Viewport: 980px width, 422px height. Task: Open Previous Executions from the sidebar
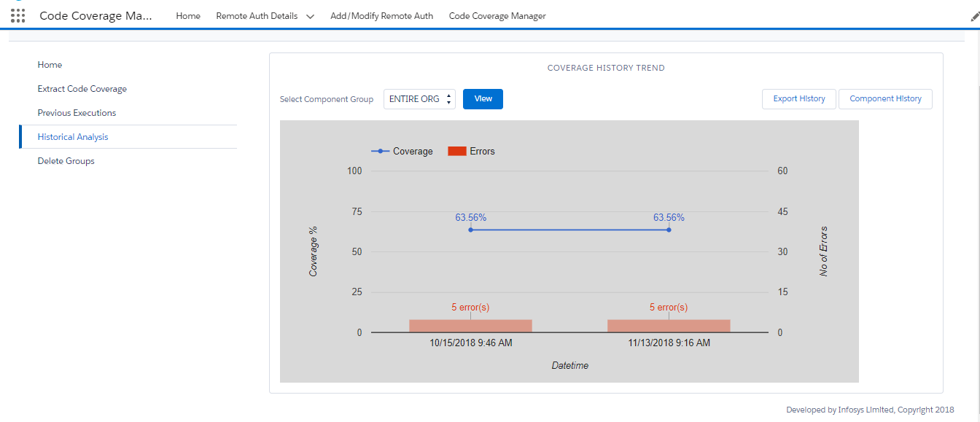[77, 112]
